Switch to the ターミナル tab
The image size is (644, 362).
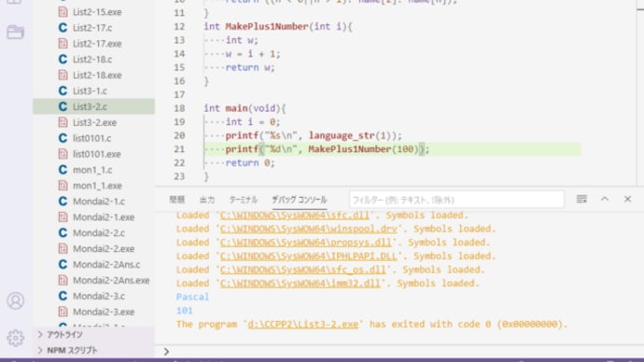click(x=244, y=200)
